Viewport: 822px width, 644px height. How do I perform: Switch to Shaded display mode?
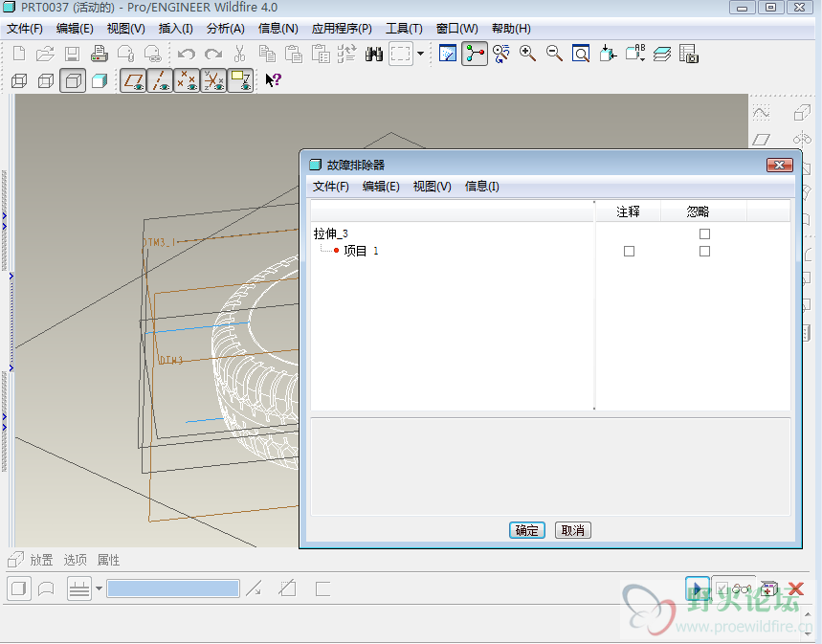(x=100, y=80)
